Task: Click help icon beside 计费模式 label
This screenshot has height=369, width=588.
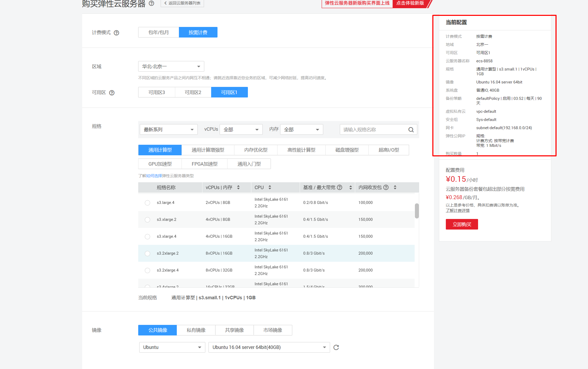Action: [x=116, y=33]
